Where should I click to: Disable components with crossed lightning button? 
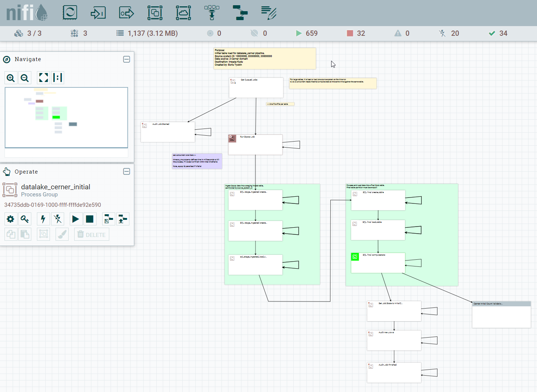pyautogui.click(x=57, y=219)
